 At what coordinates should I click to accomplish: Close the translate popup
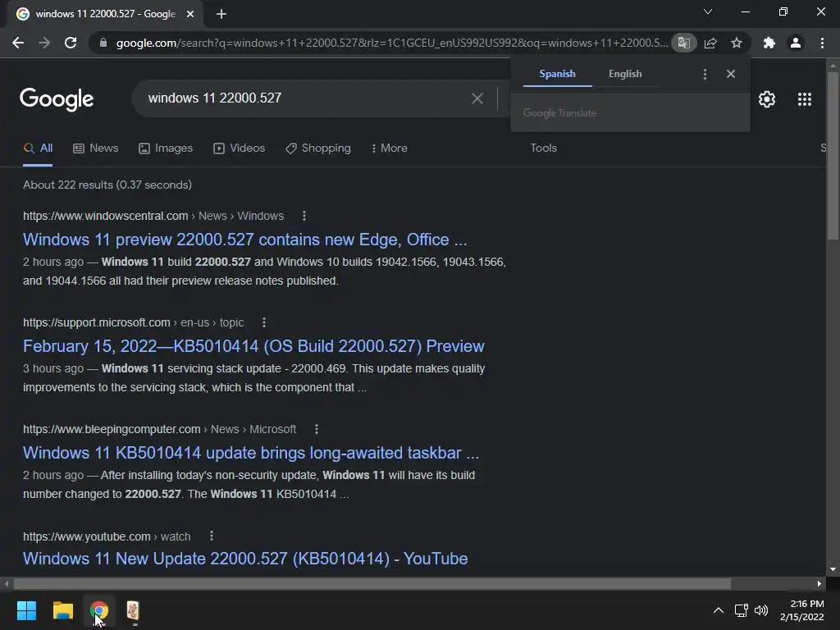click(x=731, y=74)
